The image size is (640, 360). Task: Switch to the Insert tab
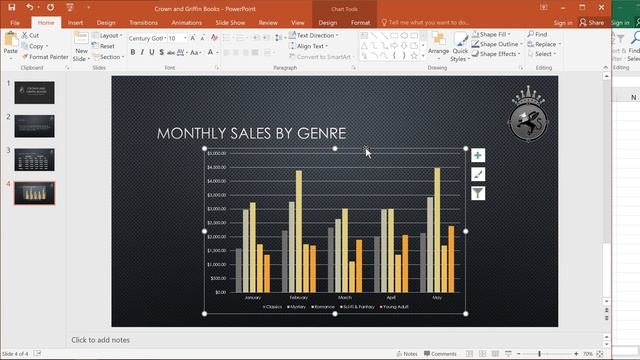[x=76, y=22]
